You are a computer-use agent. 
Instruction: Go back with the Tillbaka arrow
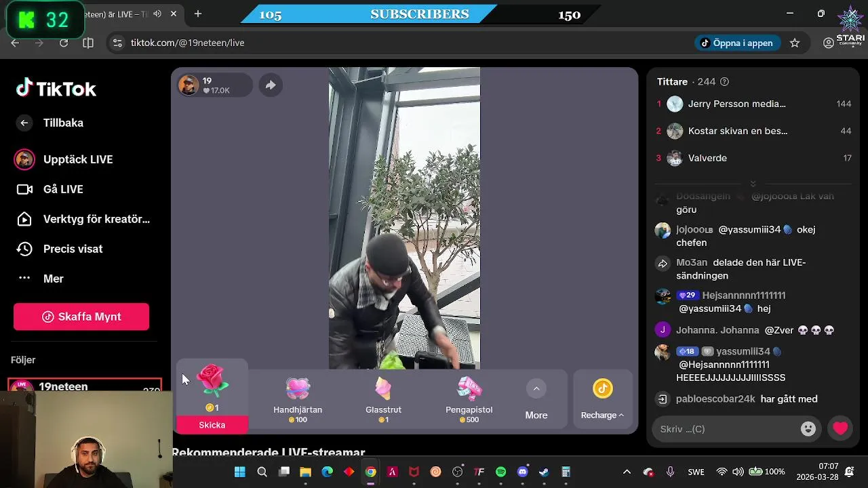pos(24,123)
